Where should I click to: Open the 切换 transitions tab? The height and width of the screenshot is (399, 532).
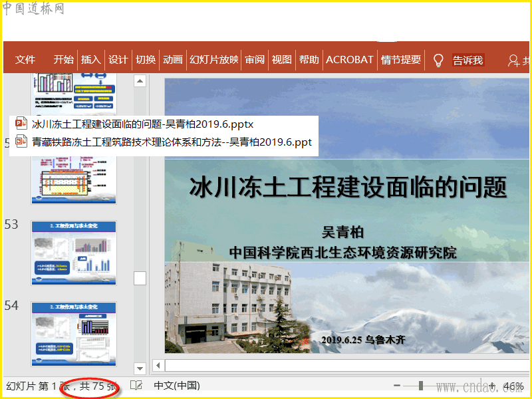[x=146, y=60]
